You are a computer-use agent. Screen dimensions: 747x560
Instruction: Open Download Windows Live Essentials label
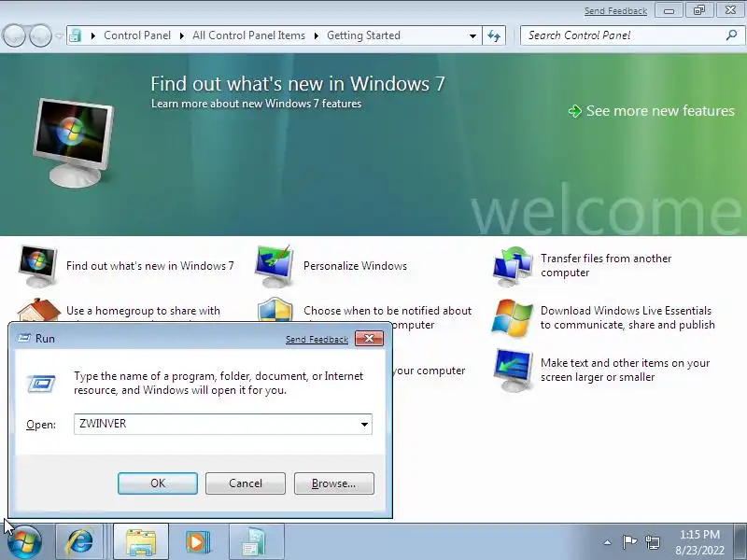point(627,317)
